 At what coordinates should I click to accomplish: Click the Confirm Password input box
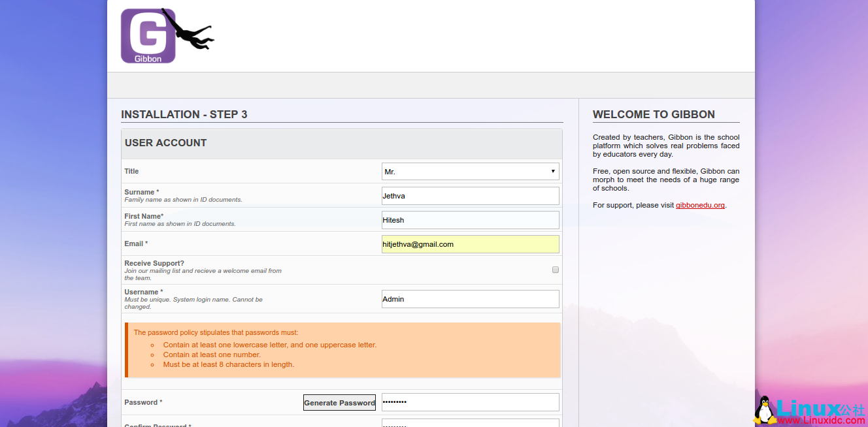click(x=470, y=424)
